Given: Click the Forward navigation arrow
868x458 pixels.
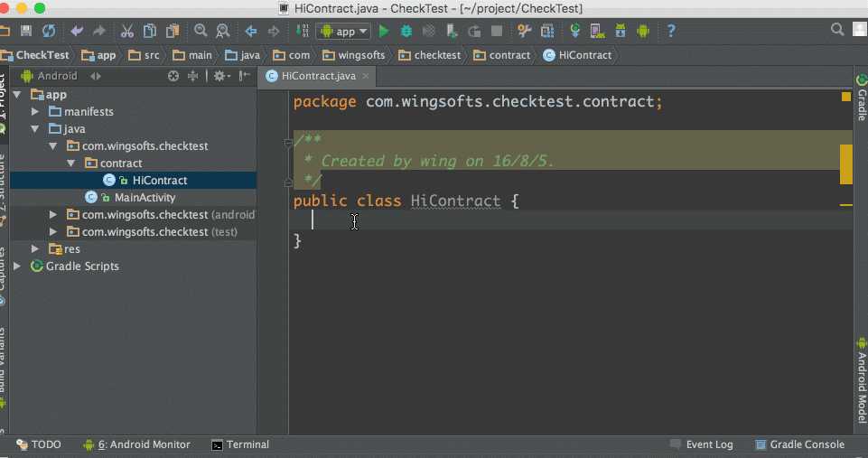Looking at the screenshot, I should point(274,31).
